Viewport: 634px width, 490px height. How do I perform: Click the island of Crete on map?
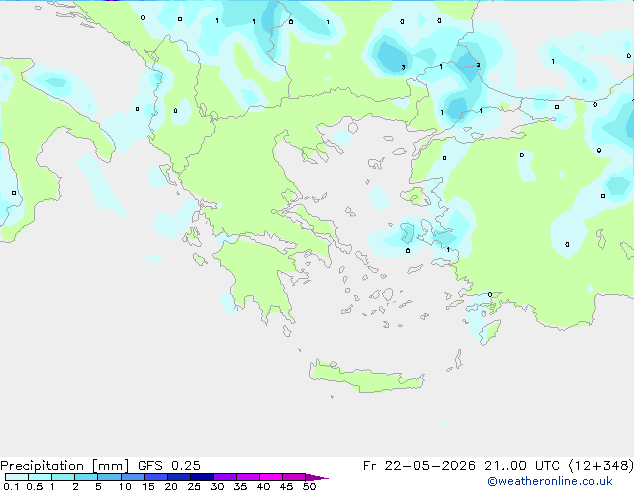(x=366, y=377)
